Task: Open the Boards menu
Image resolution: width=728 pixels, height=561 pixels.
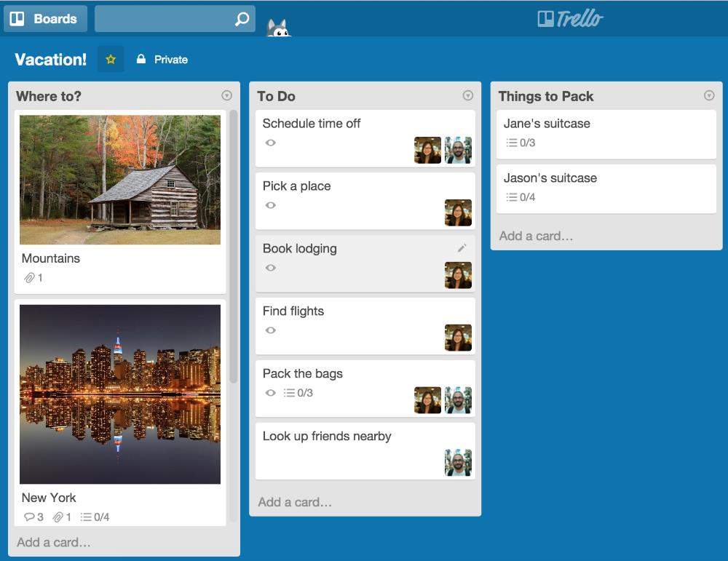Action: click(x=45, y=19)
